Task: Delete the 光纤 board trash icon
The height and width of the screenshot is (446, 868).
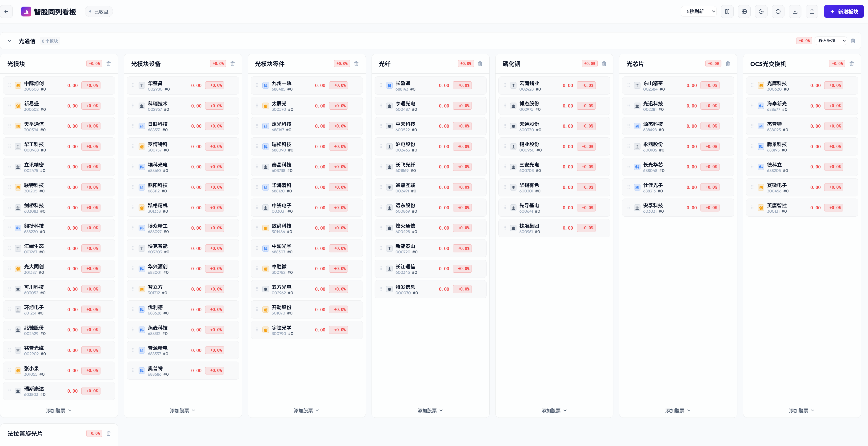Action: tap(480, 64)
